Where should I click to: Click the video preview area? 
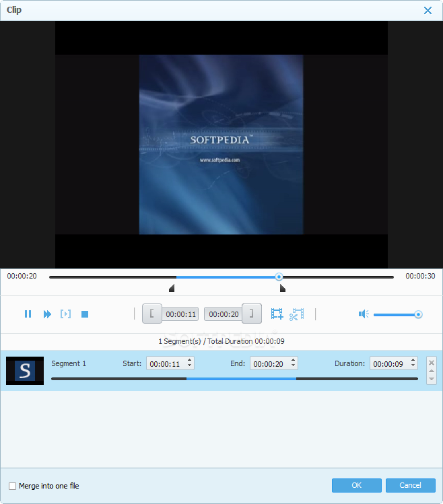(221, 145)
